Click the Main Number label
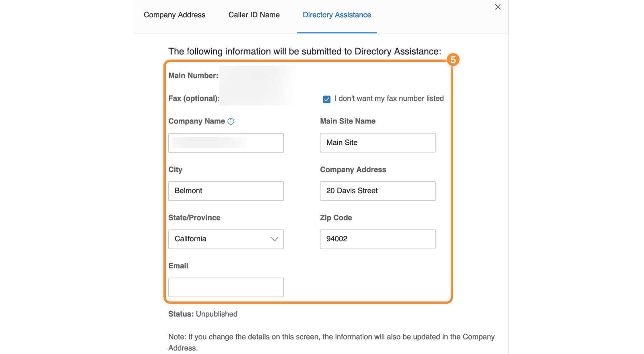 [x=193, y=76]
